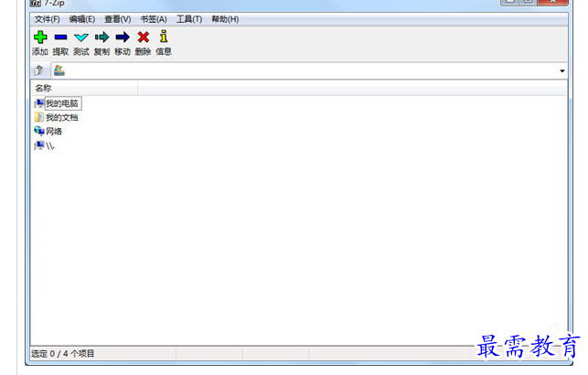Click into the address path field
The width and height of the screenshot is (588, 375).
[311, 70]
